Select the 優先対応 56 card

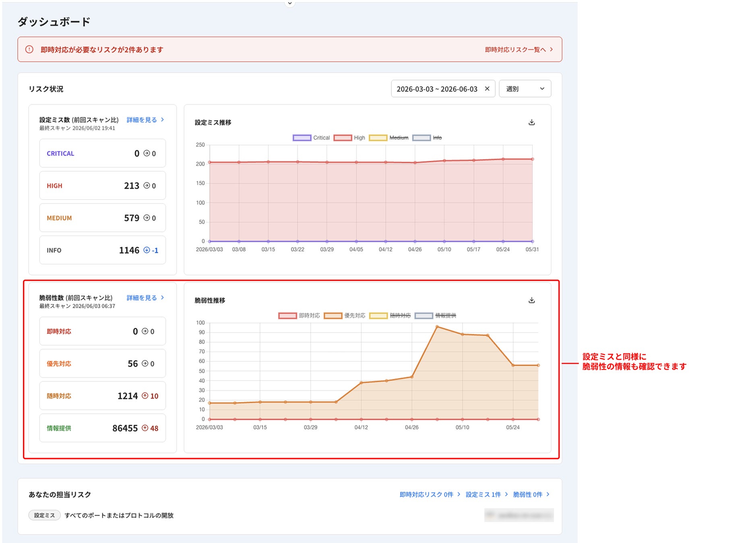tap(103, 363)
